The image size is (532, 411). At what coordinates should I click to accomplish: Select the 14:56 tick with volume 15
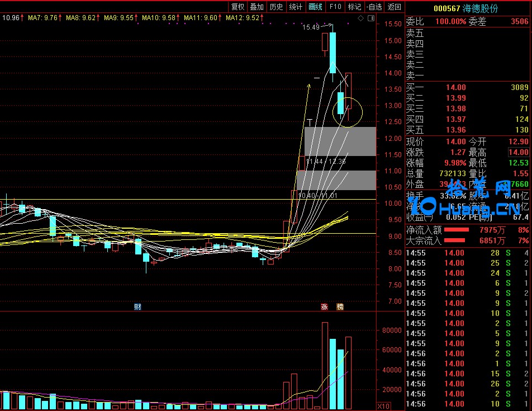point(467,374)
